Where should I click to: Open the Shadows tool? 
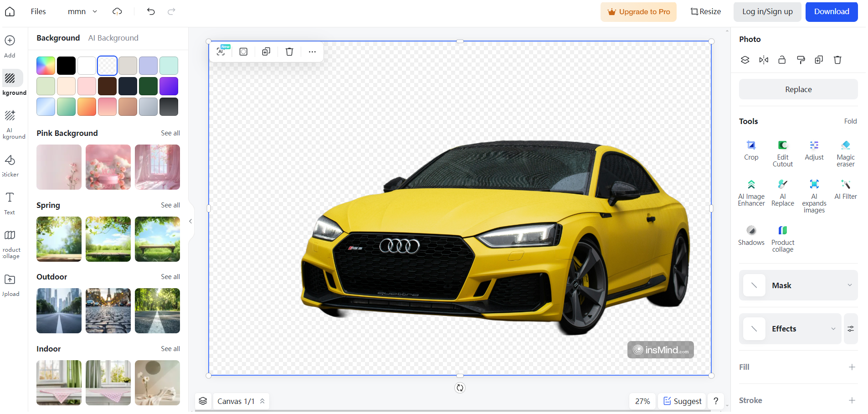click(x=751, y=236)
